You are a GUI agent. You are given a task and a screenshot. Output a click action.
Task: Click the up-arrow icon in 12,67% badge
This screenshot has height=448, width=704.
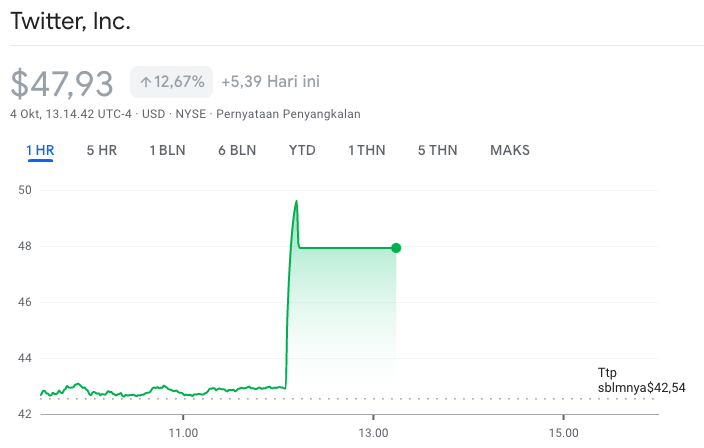pos(146,82)
